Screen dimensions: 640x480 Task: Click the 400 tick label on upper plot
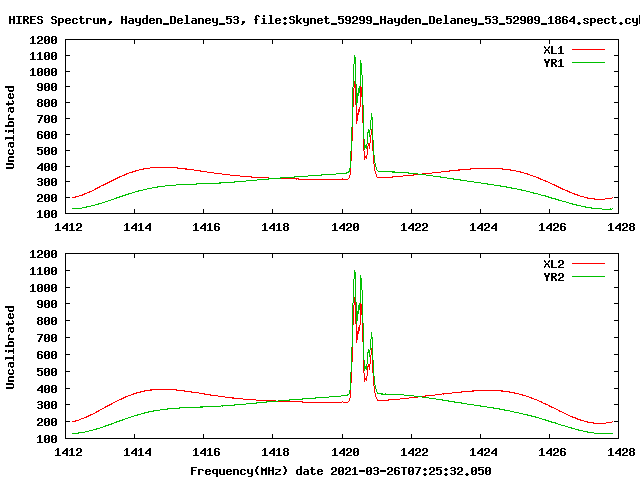click(x=47, y=167)
